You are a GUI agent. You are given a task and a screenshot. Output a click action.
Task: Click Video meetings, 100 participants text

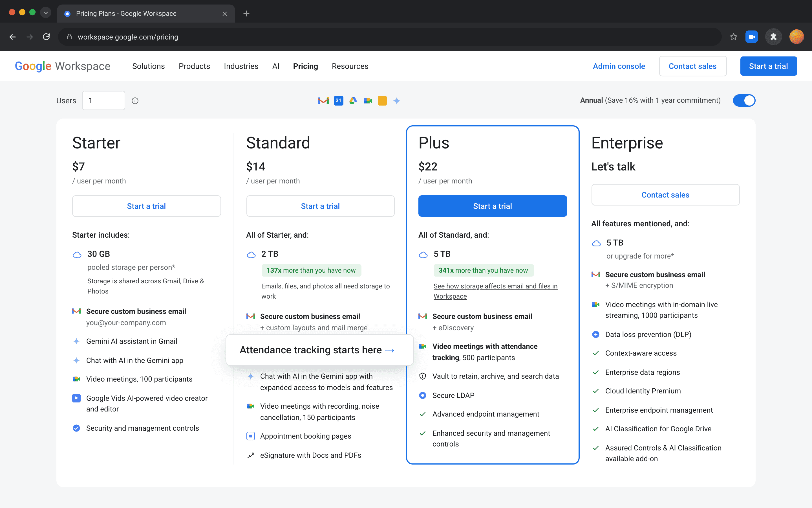click(139, 379)
